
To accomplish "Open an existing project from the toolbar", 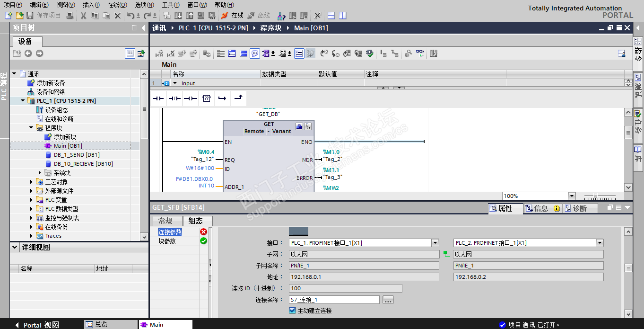I will coord(19,16).
